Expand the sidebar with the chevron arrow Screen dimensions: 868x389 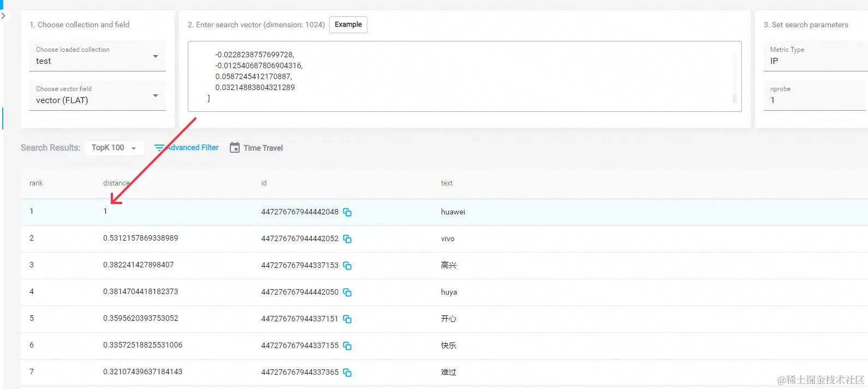tap(3, 16)
